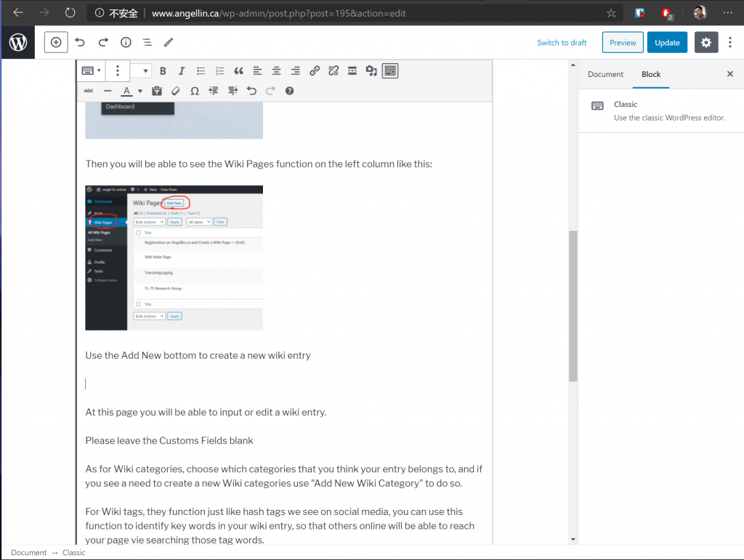Open the text color dropdown arrow
This screenshot has height=560, width=744.
click(139, 91)
